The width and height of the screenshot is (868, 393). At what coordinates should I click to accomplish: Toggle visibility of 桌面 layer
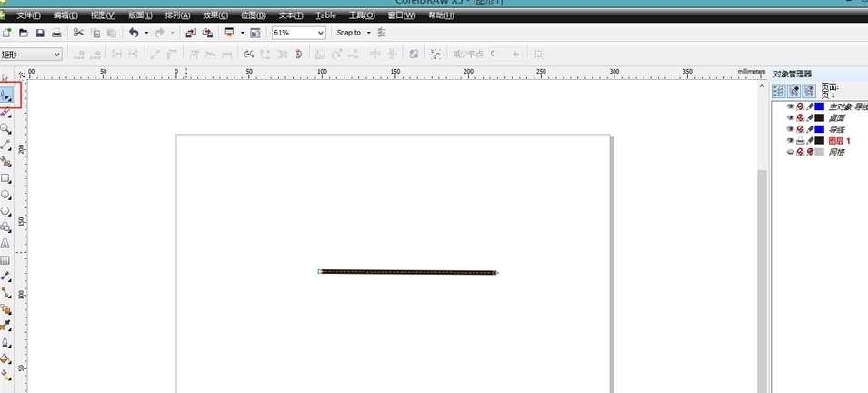coord(791,117)
